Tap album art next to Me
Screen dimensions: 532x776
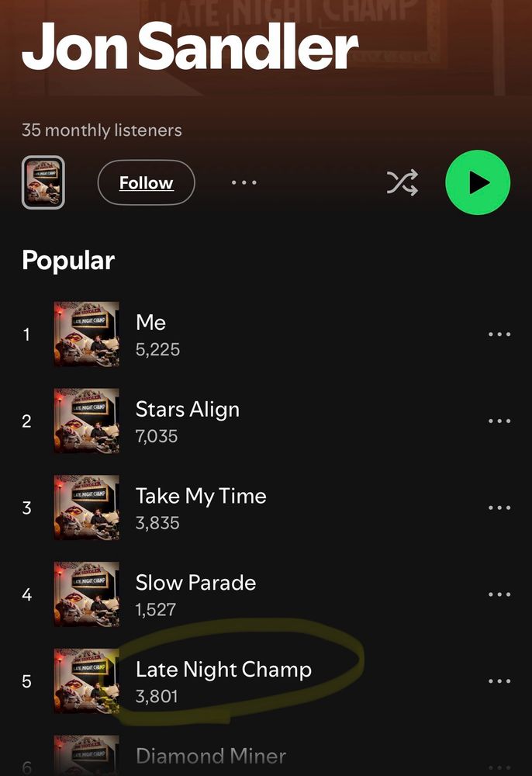[x=87, y=334]
